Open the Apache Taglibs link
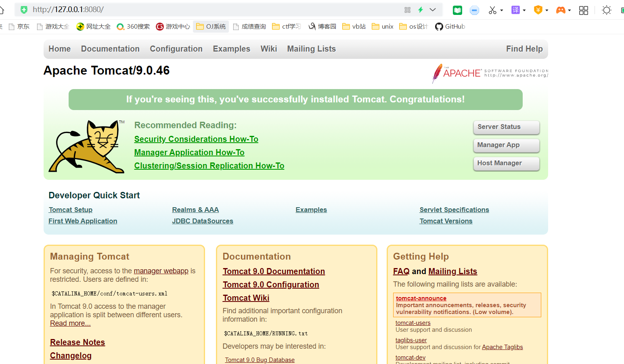624x364 pixels. click(x=503, y=347)
